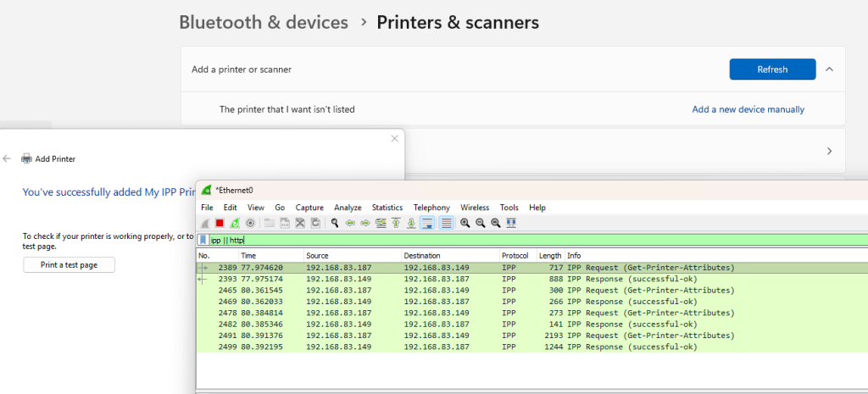
Task: Collapse the Add a printer or scanner section
Action: 828,69
